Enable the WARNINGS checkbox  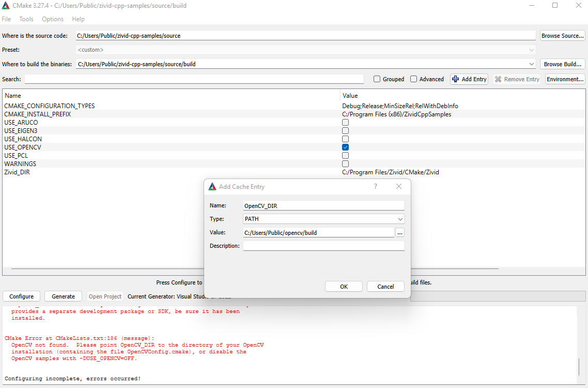pos(345,164)
